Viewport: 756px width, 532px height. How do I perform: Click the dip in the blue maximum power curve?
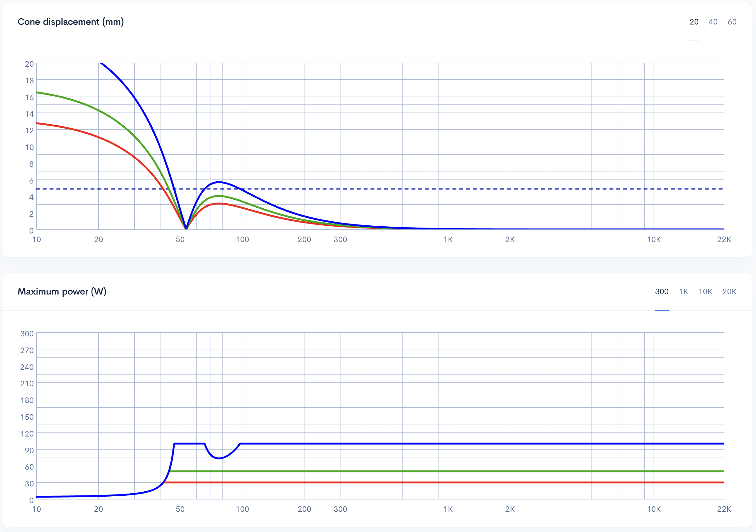coord(219,458)
